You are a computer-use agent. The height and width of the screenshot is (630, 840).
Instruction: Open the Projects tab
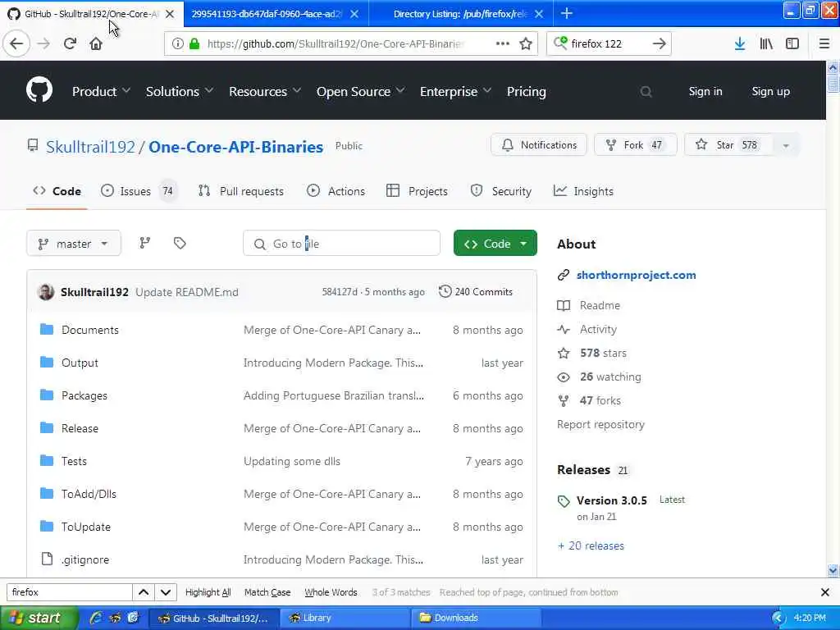417,191
